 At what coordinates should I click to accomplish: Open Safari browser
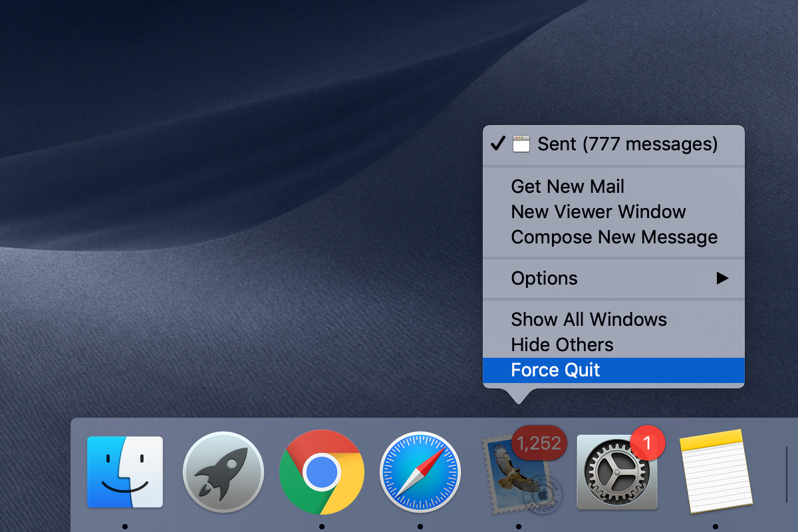[420, 473]
